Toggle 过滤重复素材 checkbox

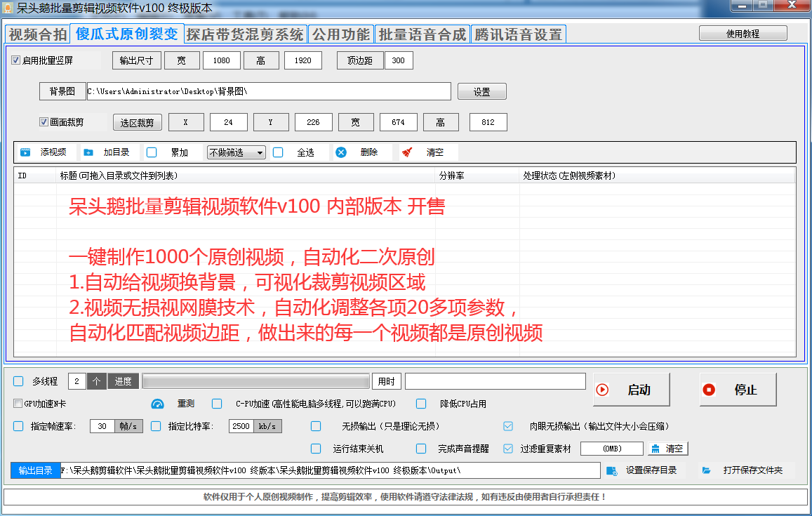click(x=508, y=449)
